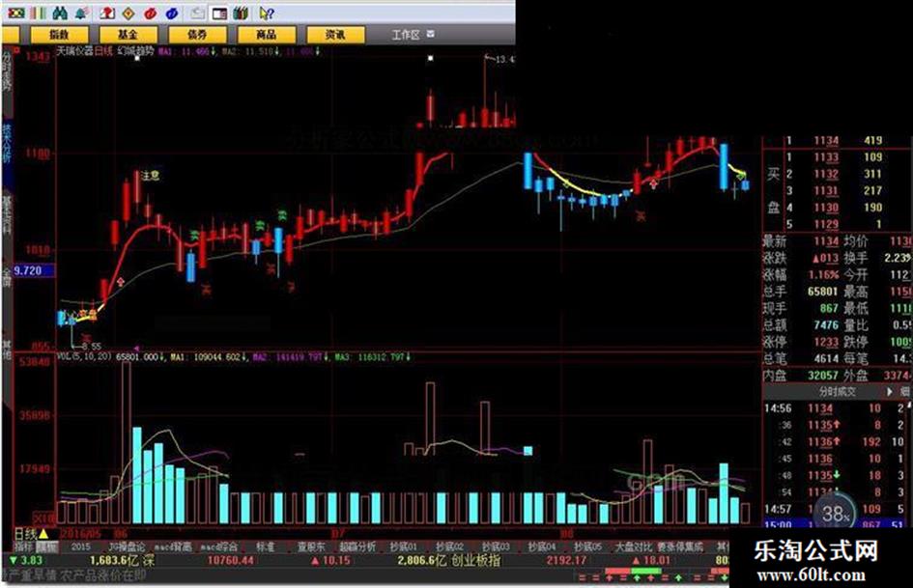Select the macd背离 indicator tab

[172, 547]
